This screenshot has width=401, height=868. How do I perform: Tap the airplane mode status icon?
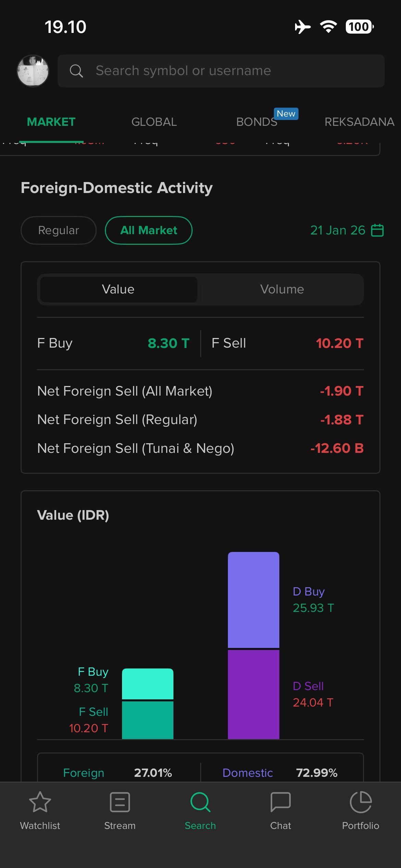click(303, 27)
